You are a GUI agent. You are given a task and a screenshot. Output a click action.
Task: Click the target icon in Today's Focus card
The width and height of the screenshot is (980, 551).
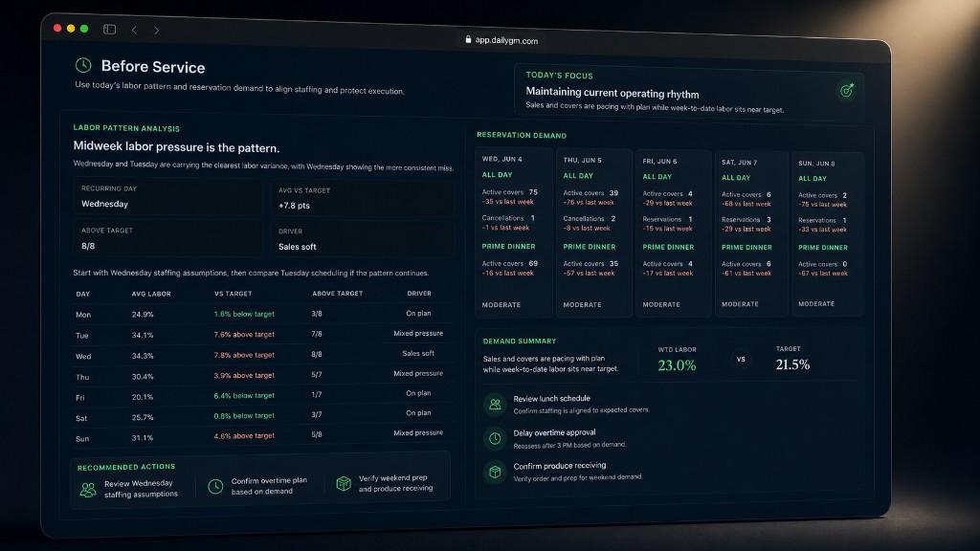pyautogui.click(x=846, y=91)
